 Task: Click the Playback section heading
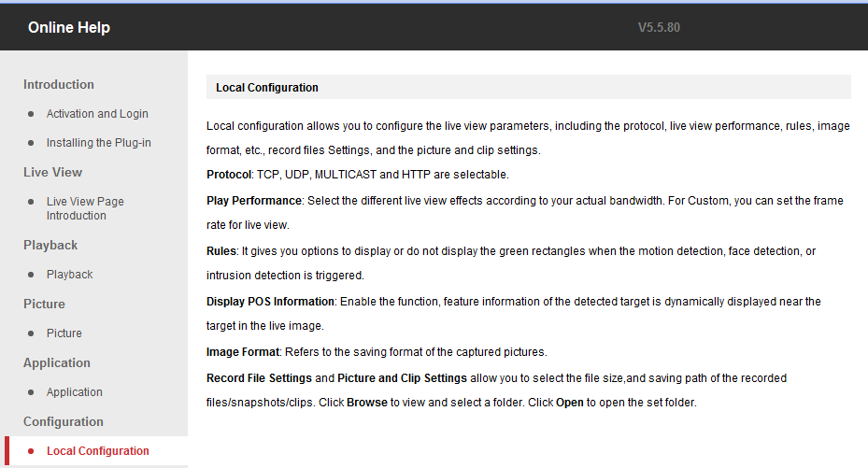pyautogui.click(x=50, y=246)
